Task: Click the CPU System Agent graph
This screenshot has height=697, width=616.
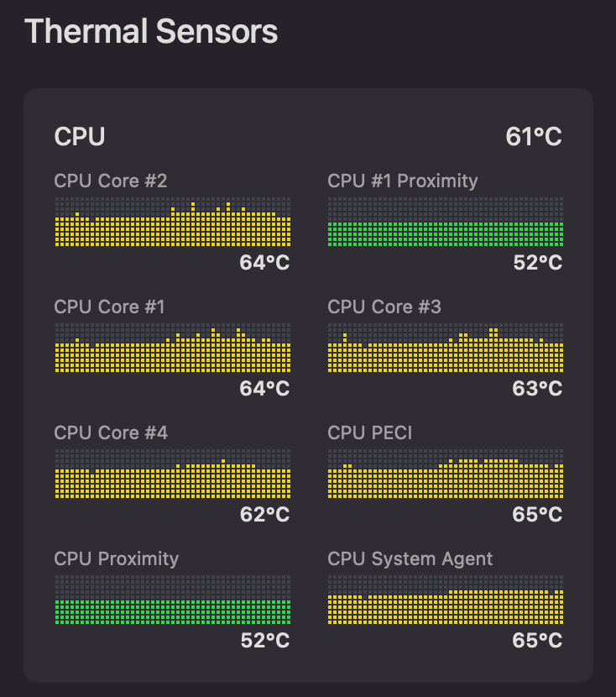Action: [445, 603]
